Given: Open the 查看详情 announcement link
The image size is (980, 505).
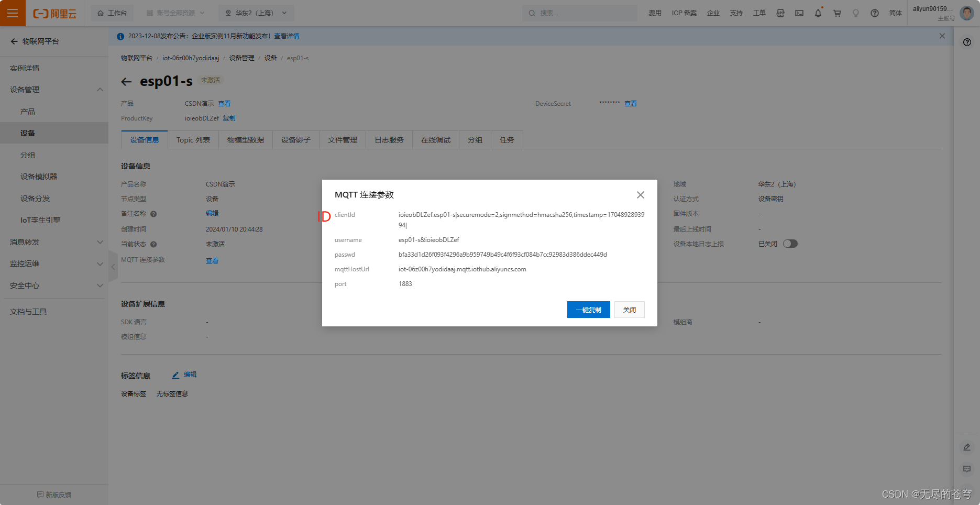Looking at the screenshot, I should (x=287, y=36).
